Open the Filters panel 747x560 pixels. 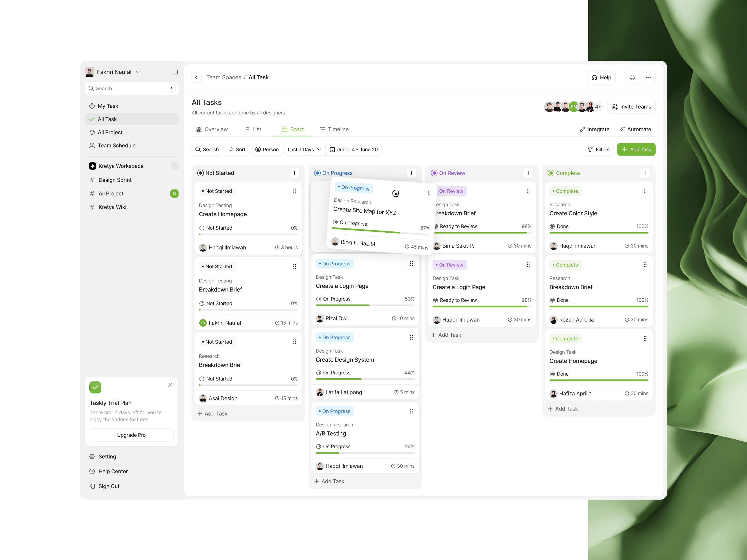[598, 149]
